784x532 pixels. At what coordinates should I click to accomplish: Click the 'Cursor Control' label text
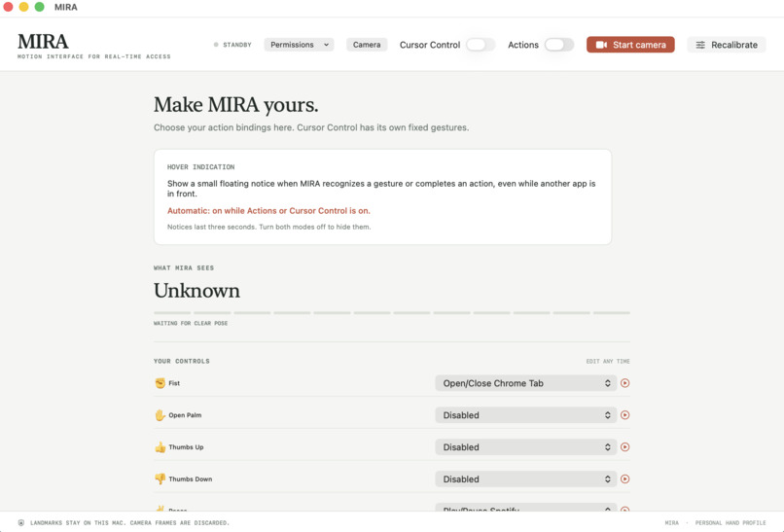[x=430, y=45]
